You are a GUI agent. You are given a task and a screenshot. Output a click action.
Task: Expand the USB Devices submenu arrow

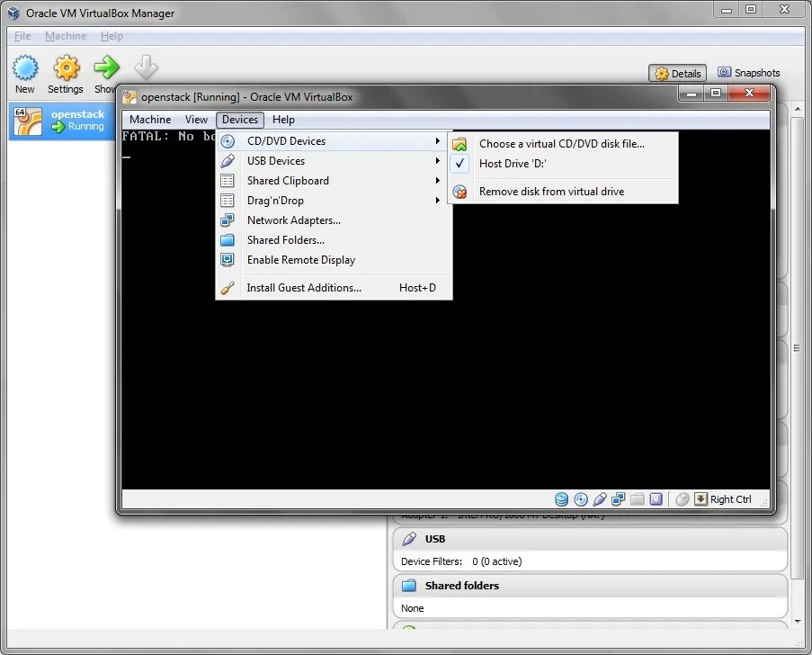click(x=438, y=161)
